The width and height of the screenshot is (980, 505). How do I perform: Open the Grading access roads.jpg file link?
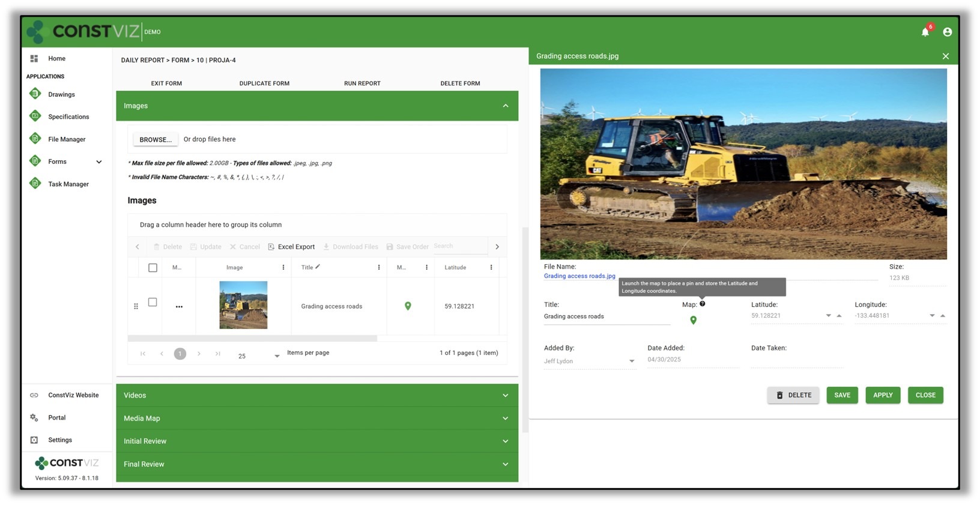click(x=579, y=276)
